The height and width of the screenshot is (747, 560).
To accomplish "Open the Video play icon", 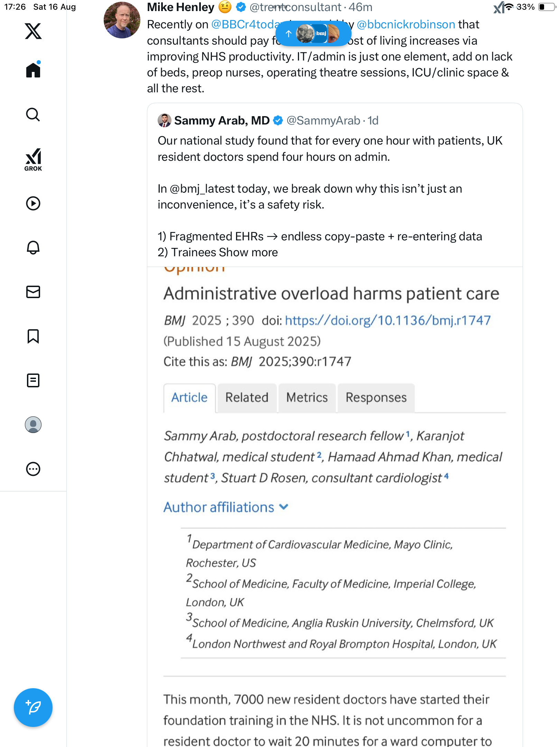I will click(33, 203).
